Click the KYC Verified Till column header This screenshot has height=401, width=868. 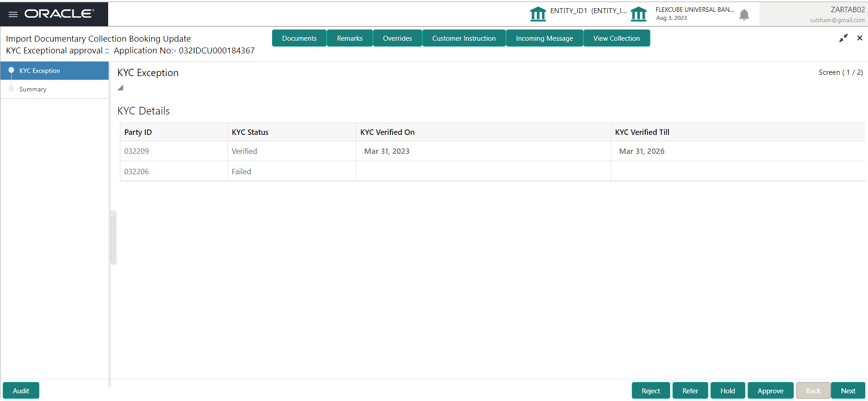pos(738,132)
